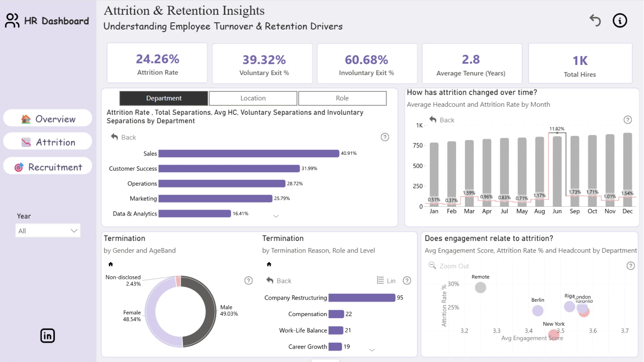Image resolution: width=644 pixels, height=362 pixels.
Task: Click the Mar headcount bar
Action: 469,173
